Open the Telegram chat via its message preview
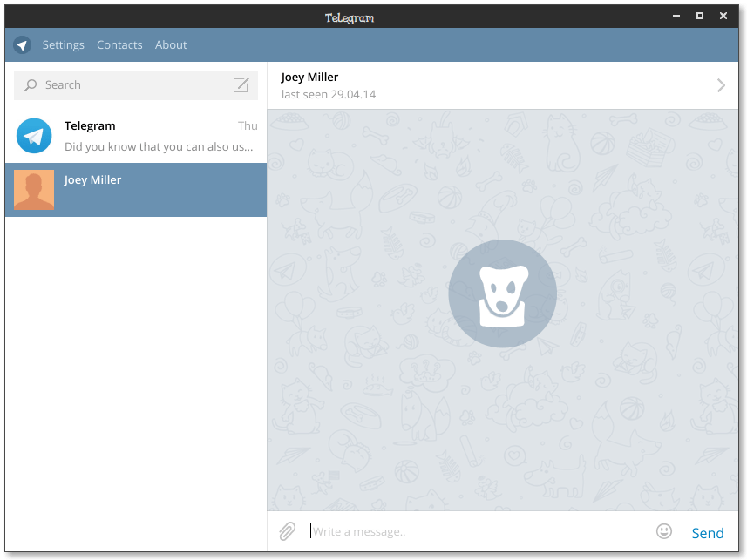747x560 pixels. [x=159, y=147]
